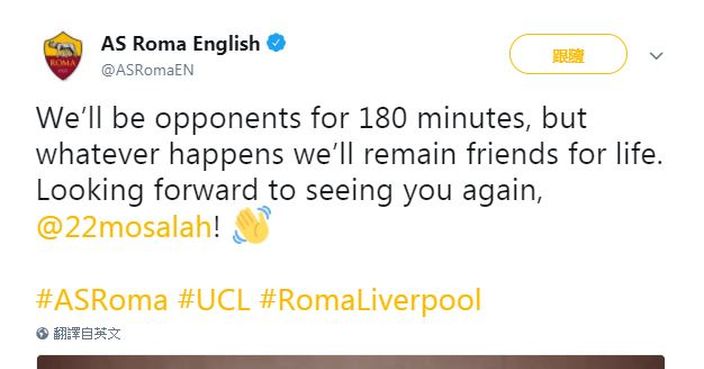This screenshot has width=704, height=369.
Task: Click the line 'whatever happens we'll remain friends'
Action: (294, 155)
